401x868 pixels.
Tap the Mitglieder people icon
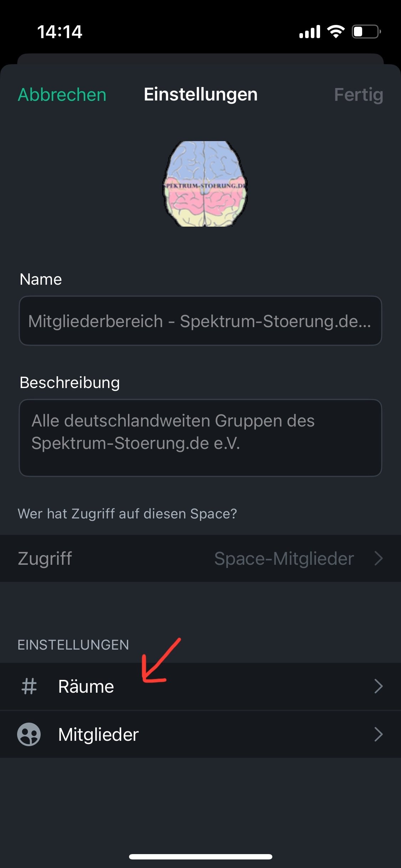[29, 734]
